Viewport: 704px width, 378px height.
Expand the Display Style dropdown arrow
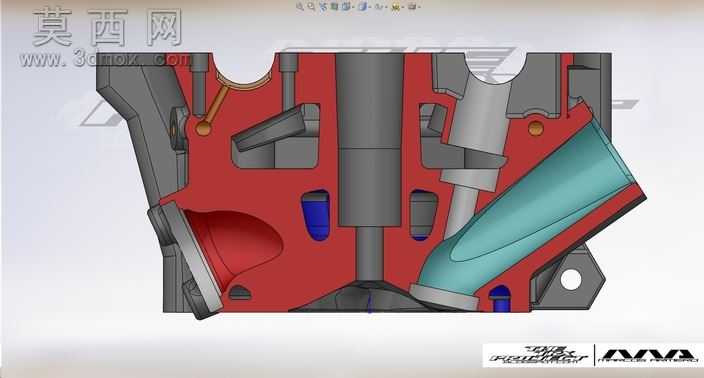point(370,7)
